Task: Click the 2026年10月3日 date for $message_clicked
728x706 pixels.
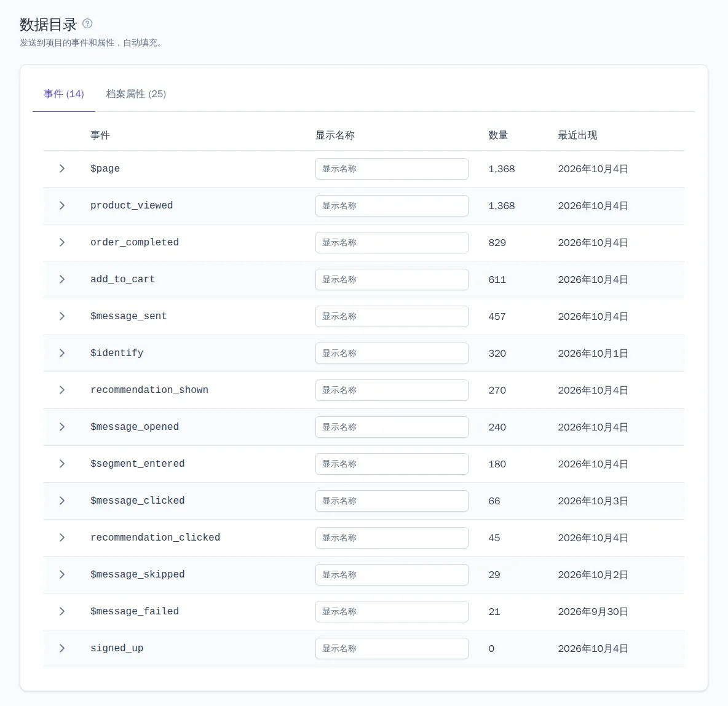Action: pos(593,501)
